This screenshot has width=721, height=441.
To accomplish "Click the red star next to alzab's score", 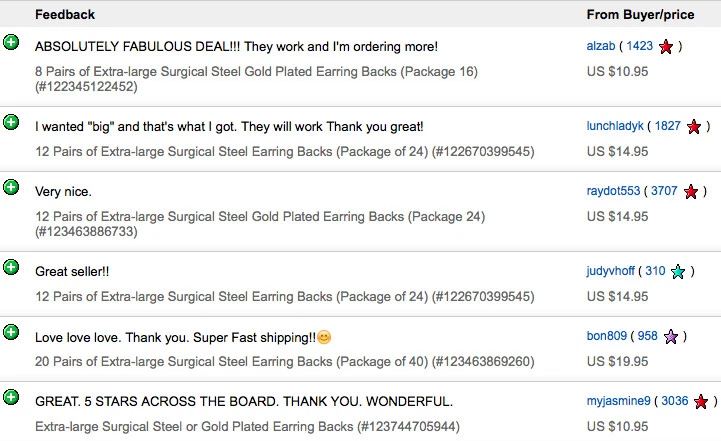I will (x=666, y=46).
